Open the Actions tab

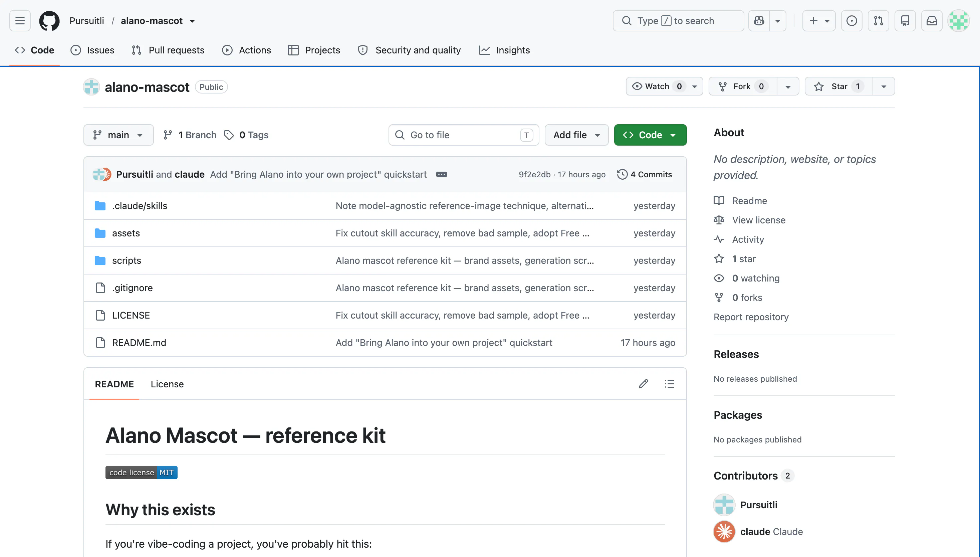247,50
